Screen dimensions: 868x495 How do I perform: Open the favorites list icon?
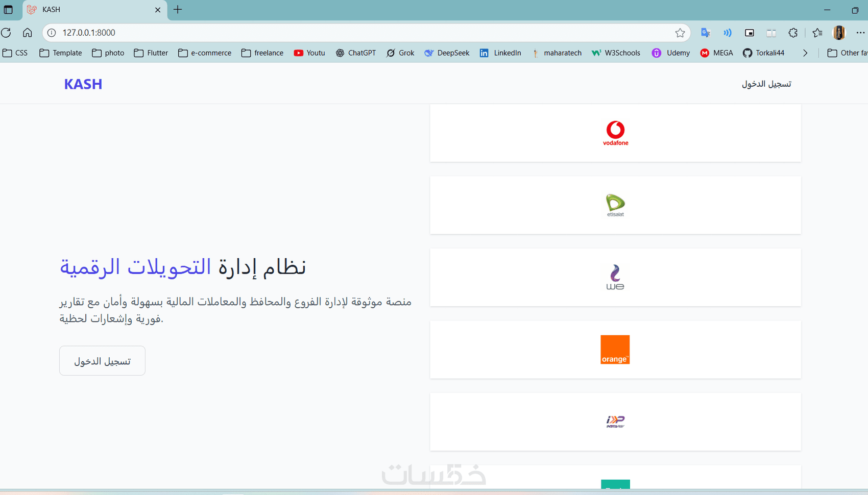[x=817, y=33]
